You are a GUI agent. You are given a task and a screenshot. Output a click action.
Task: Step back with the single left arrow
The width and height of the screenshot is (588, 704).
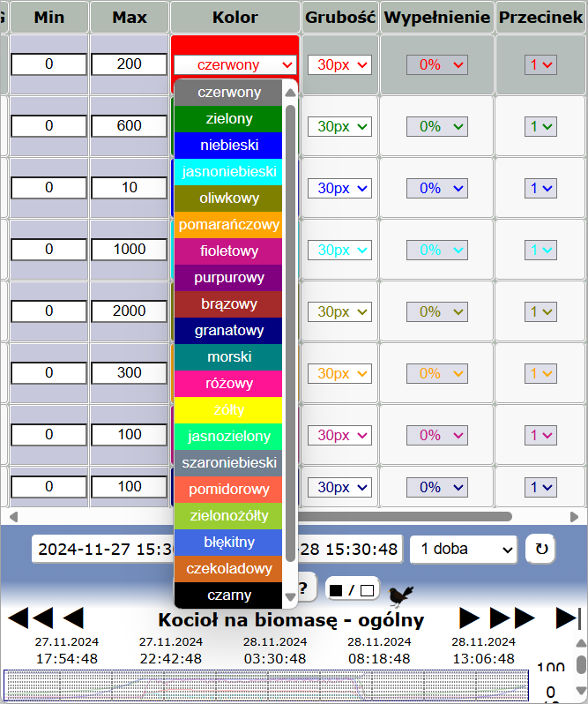click(x=73, y=618)
